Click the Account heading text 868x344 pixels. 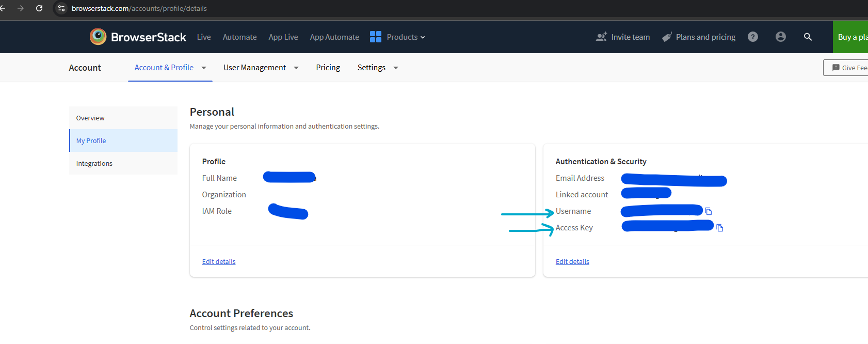[85, 68]
